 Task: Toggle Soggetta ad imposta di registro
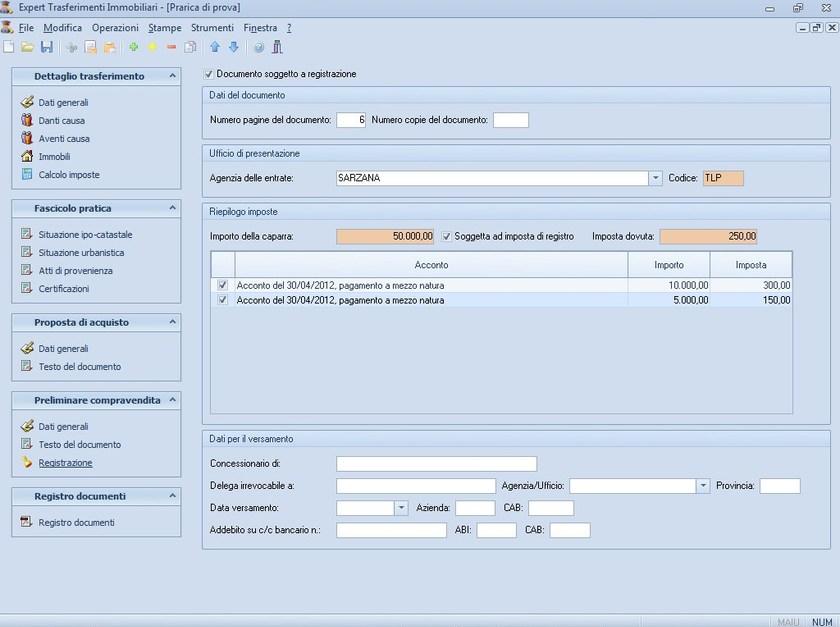446,236
